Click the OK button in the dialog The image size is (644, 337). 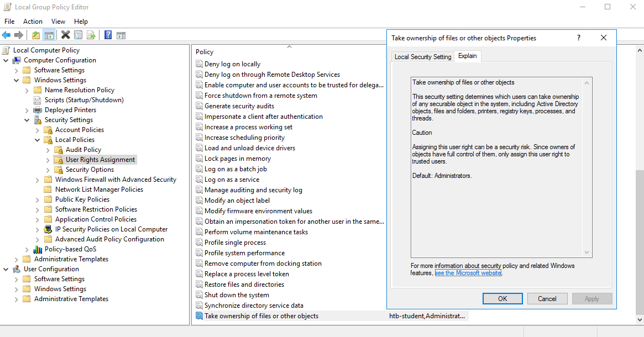[x=502, y=299]
